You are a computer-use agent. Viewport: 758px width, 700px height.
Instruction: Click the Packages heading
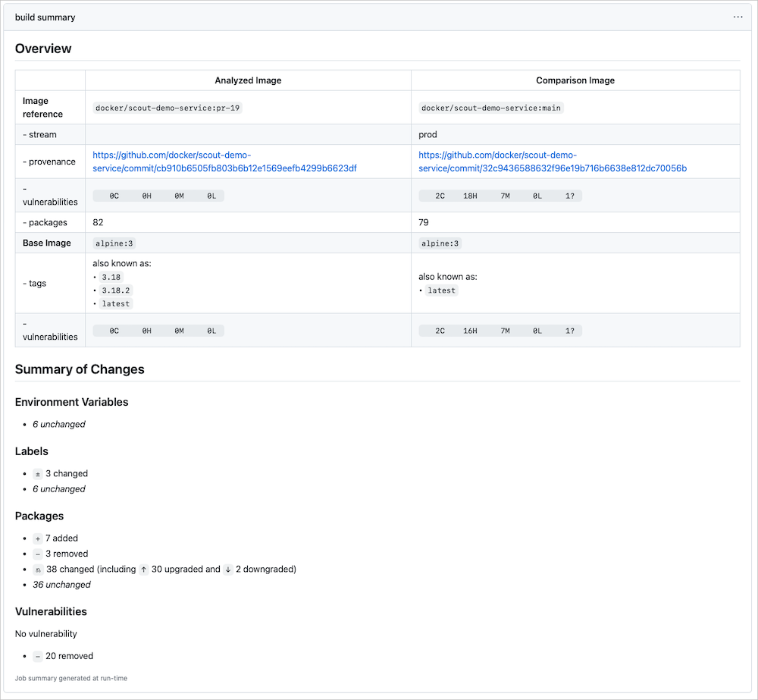click(x=39, y=516)
